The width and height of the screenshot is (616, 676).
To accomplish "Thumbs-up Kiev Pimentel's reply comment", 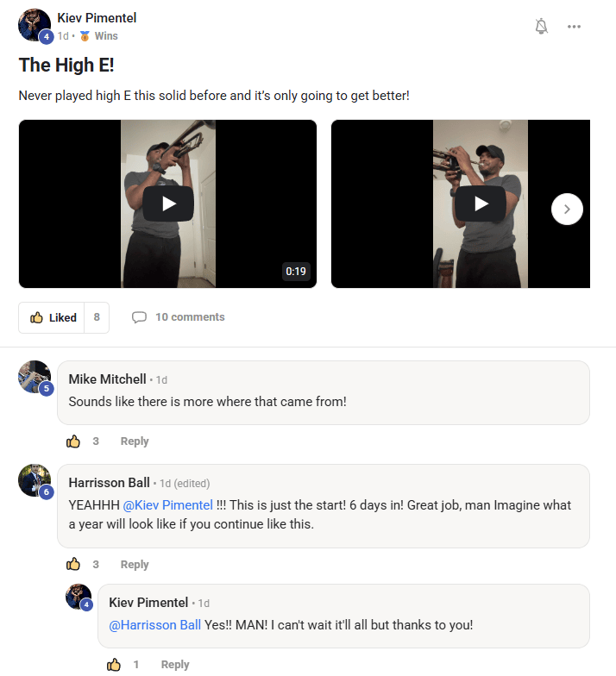I will click(114, 665).
